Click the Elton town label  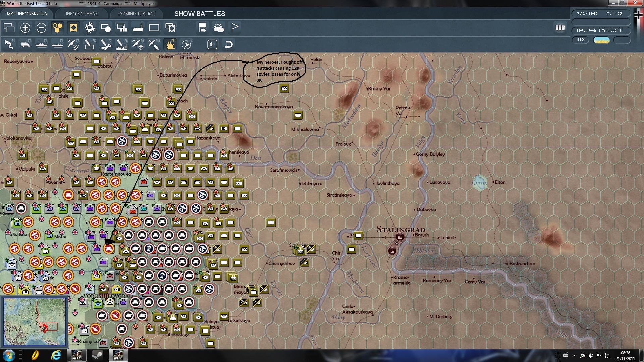pyautogui.click(x=500, y=182)
